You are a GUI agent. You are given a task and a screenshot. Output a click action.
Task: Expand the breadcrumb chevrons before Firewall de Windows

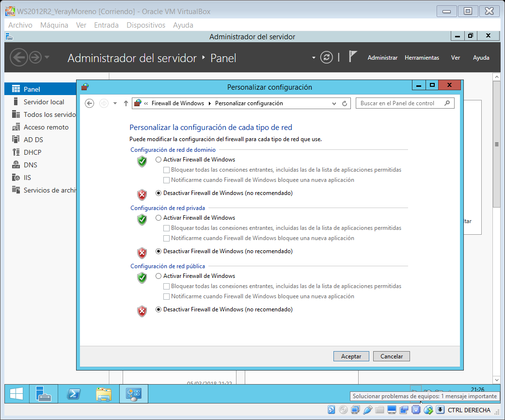coord(146,103)
